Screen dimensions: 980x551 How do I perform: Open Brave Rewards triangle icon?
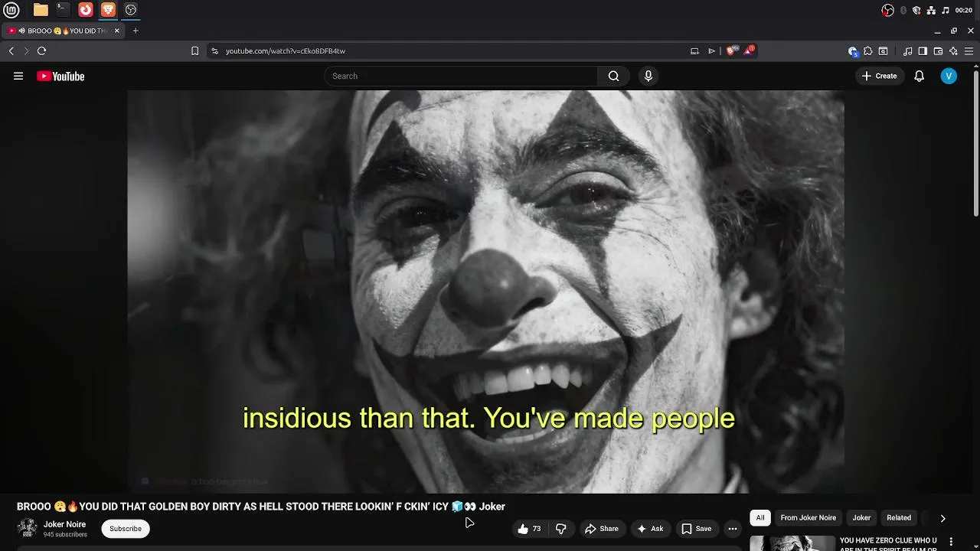(x=748, y=51)
